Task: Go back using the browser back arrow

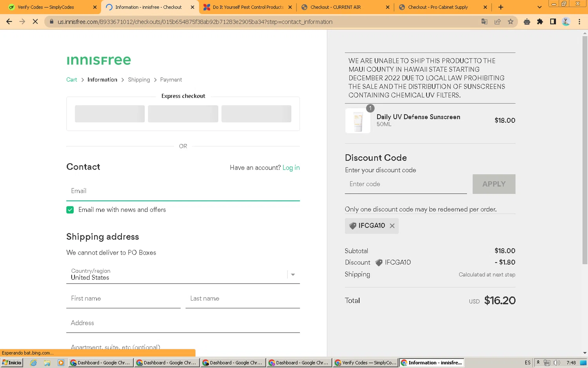Action: pyautogui.click(x=9, y=22)
